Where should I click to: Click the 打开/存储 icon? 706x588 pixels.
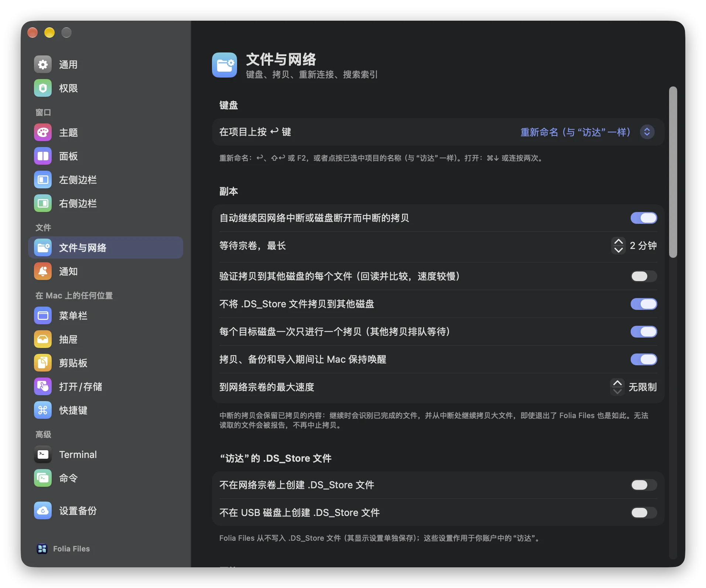click(x=43, y=387)
